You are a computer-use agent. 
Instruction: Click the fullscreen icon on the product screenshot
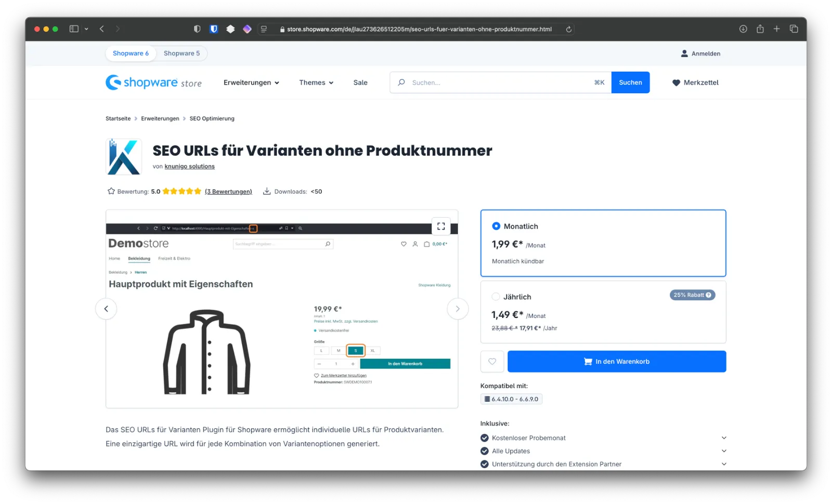tap(440, 226)
